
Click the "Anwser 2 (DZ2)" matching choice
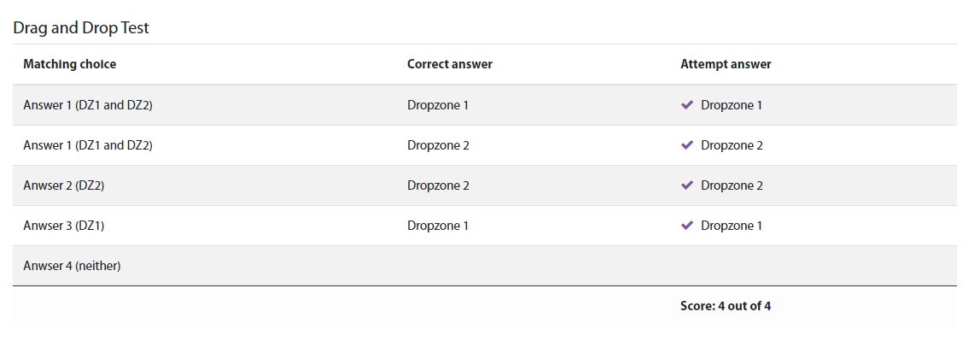(x=64, y=185)
